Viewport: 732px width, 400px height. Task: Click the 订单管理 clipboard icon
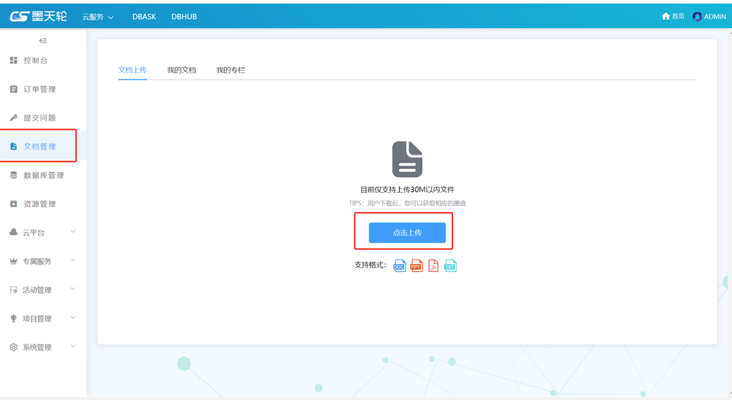14,89
